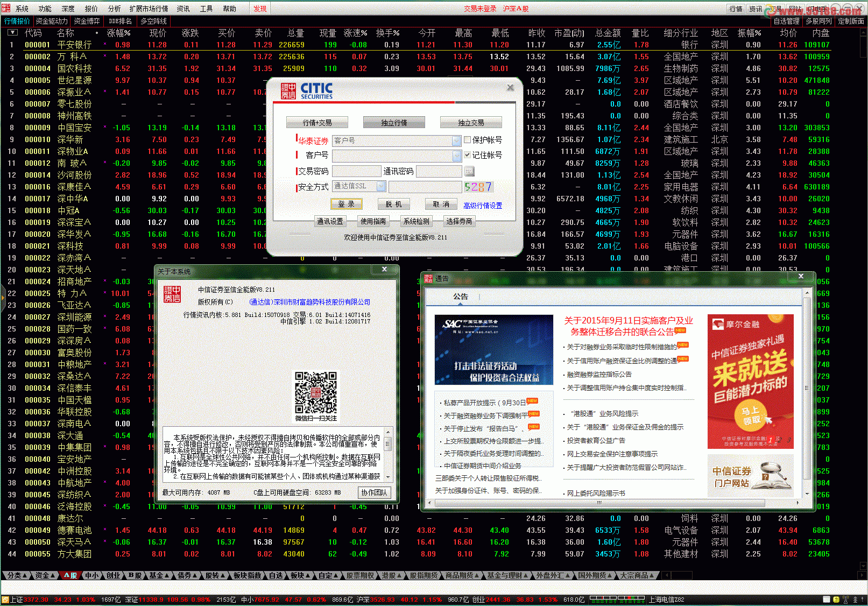Viewport: 868px width, 606px height.
Task: Click the status bar icon left of 上证
Action: (x=5, y=600)
